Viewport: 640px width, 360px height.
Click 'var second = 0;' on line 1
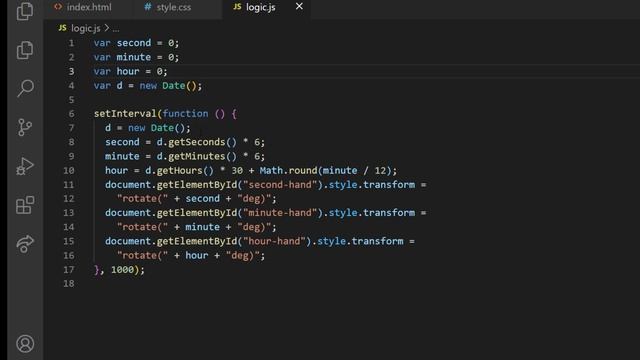pyautogui.click(x=136, y=43)
